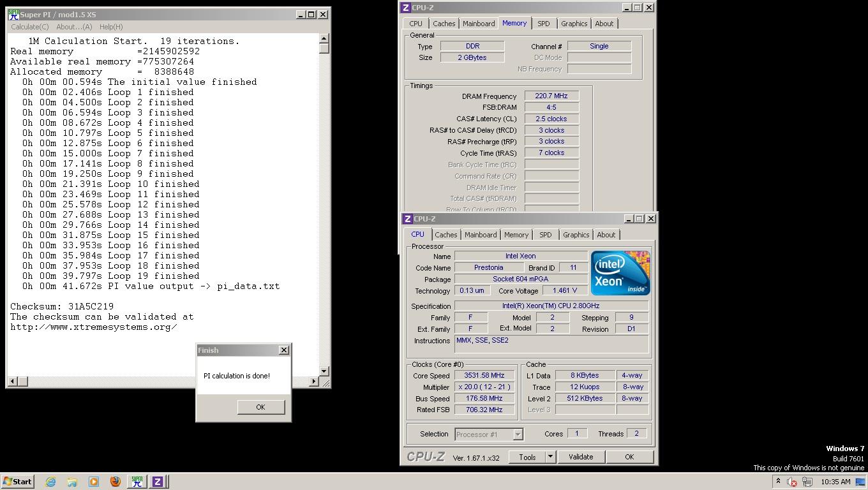Select Caches tab in Memory CPU-Z window

[x=444, y=24]
